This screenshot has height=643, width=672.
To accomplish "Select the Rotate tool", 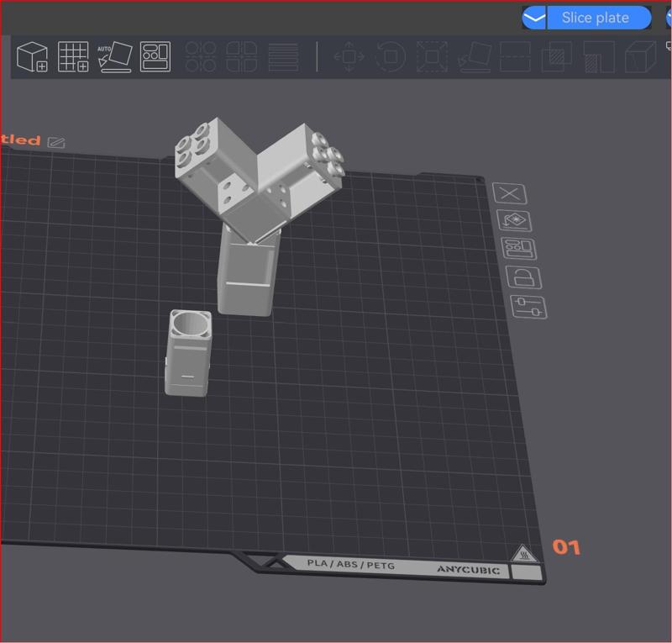I will tap(391, 56).
